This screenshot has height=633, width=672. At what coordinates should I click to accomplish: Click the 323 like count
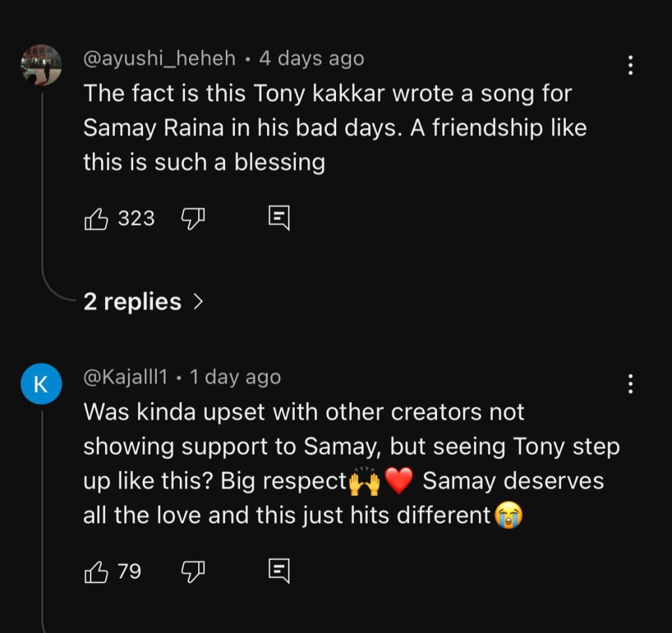[136, 218]
